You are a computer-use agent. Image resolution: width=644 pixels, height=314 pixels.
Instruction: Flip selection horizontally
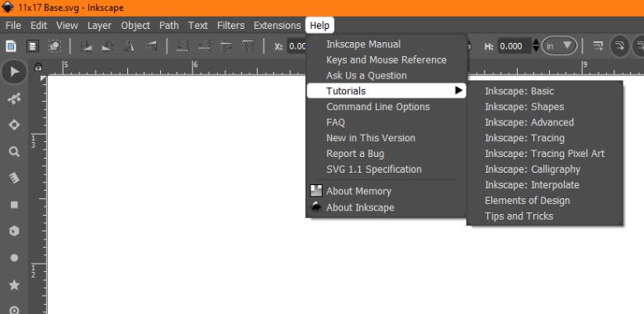130,46
